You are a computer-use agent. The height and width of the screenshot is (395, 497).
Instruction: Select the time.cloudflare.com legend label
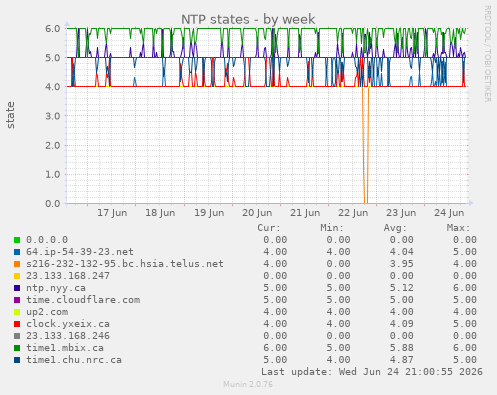click(x=83, y=300)
